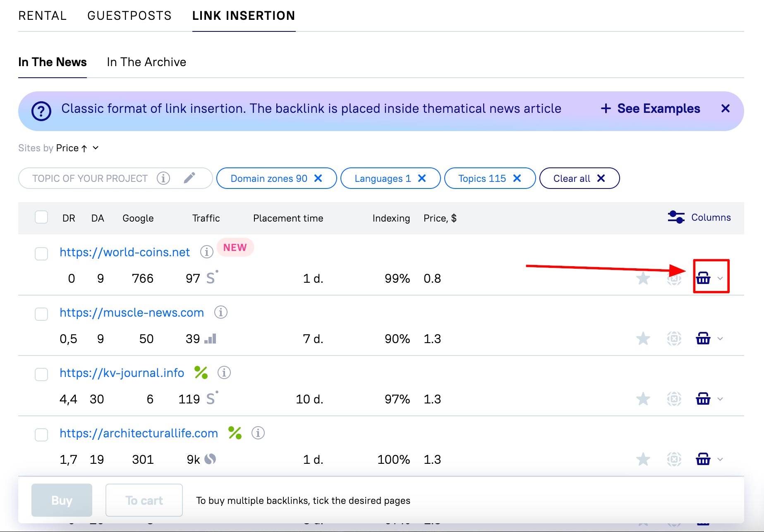Click basket icon for kv-journal.info
The height and width of the screenshot is (532, 764).
[703, 399]
